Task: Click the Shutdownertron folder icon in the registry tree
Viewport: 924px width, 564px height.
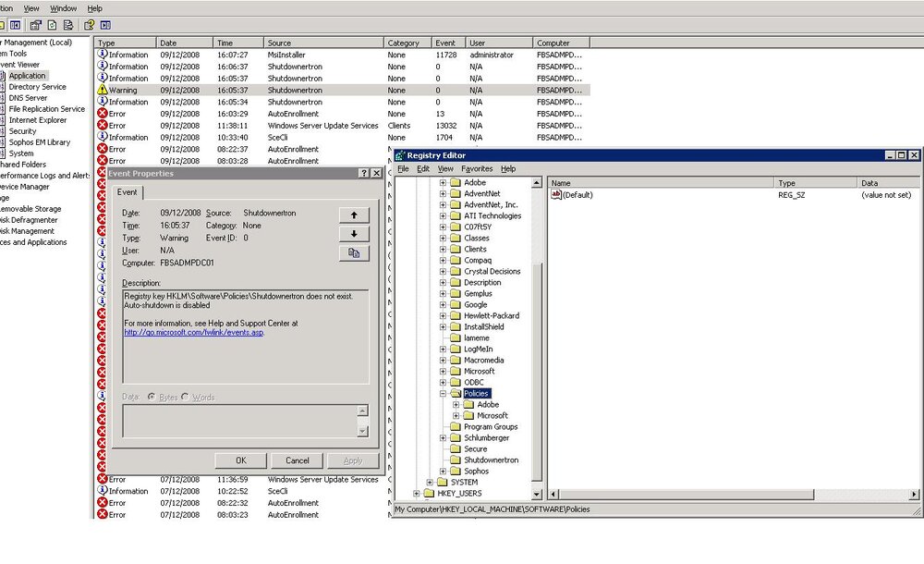Action: (456, 460)
